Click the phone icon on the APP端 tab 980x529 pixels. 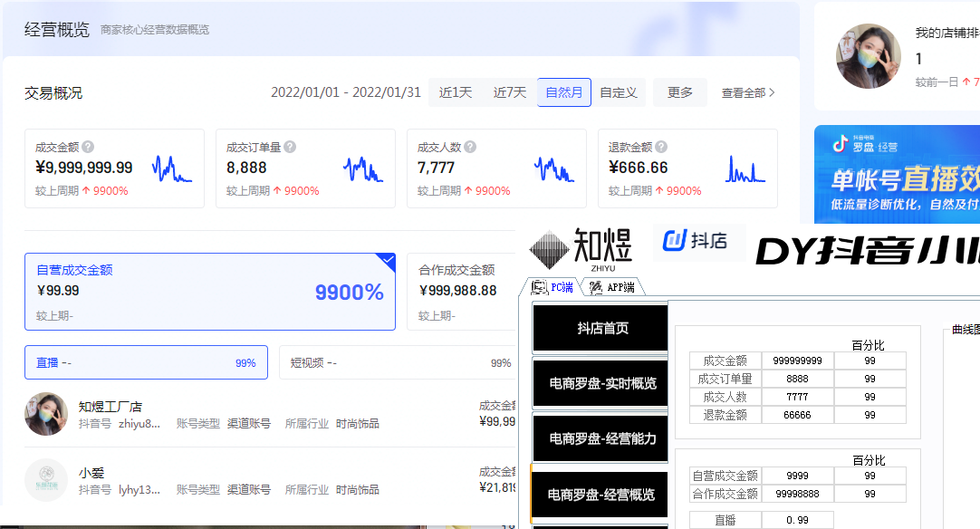(595, 286)
